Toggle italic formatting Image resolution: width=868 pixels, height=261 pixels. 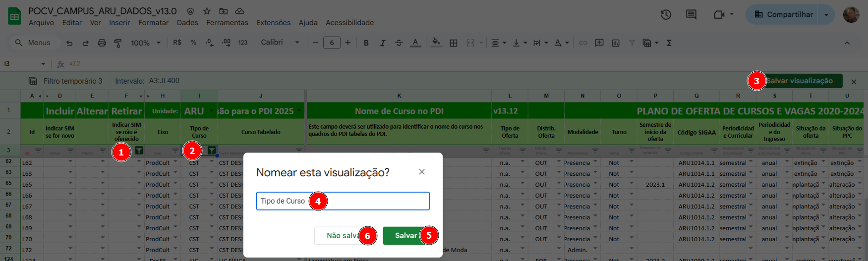382,43
